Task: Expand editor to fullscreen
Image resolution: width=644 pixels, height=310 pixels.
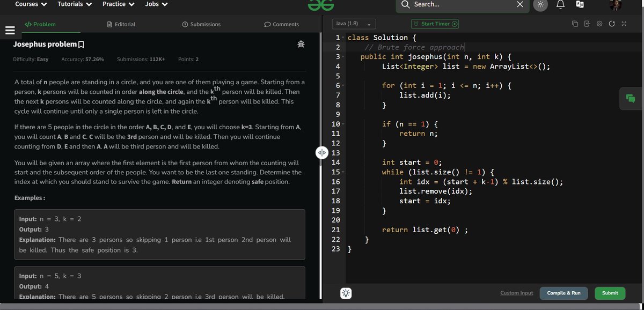Action: [x=624, y=24]
